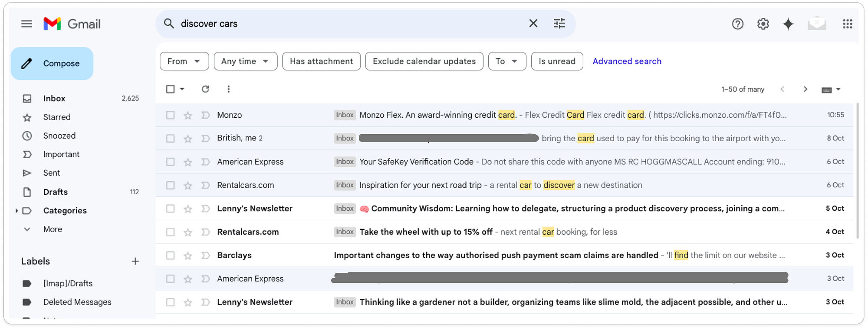
Task: Click the Gmail logo
Action: pyautogui.click(x=72, y=24)
